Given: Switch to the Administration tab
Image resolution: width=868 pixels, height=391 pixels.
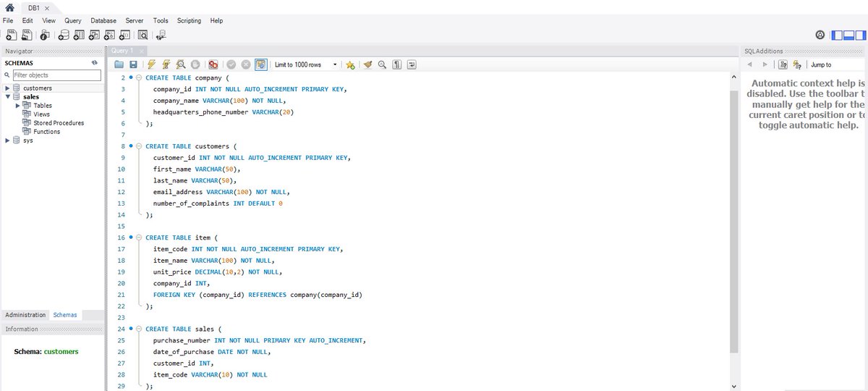Looking at the screenshot, I should [x=25, y=315].
